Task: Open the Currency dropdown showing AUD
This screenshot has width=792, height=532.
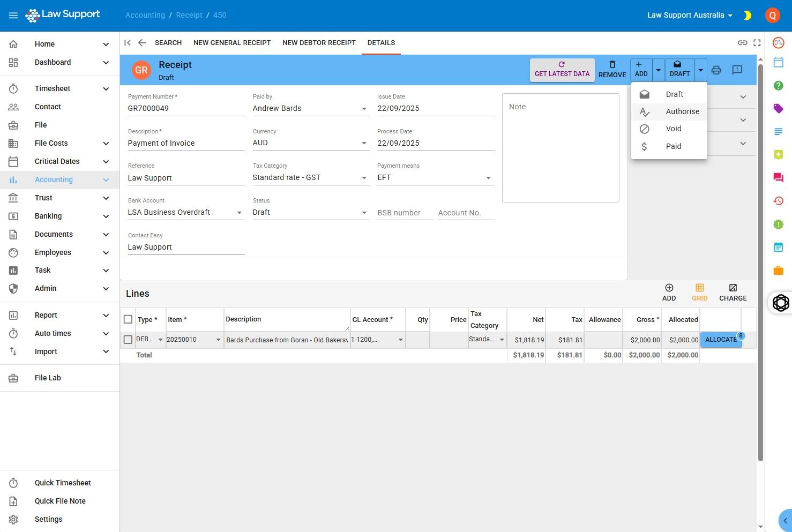Action: click(x=311, y=143)
